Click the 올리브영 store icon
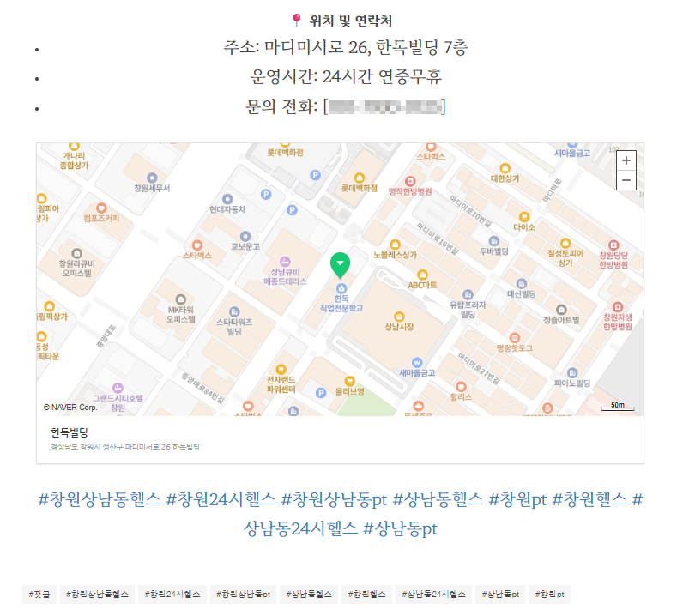This screenshot has height=616, width=683. pos(349,381)
